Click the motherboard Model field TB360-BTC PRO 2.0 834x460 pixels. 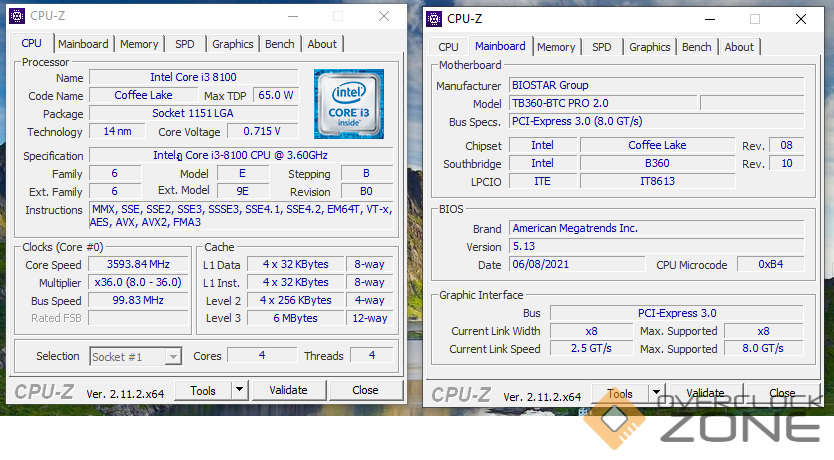(602, 103)
